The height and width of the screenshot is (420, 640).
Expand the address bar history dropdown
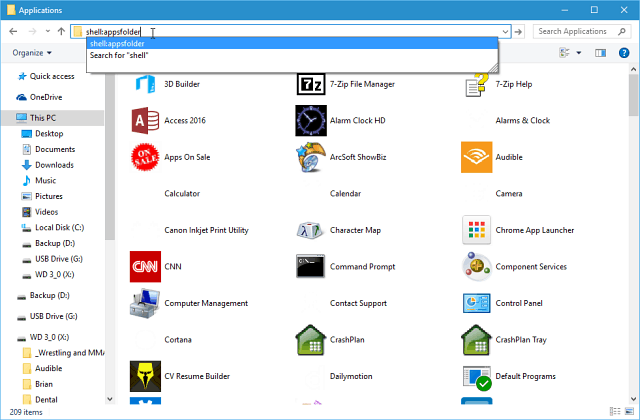(505, 31)
